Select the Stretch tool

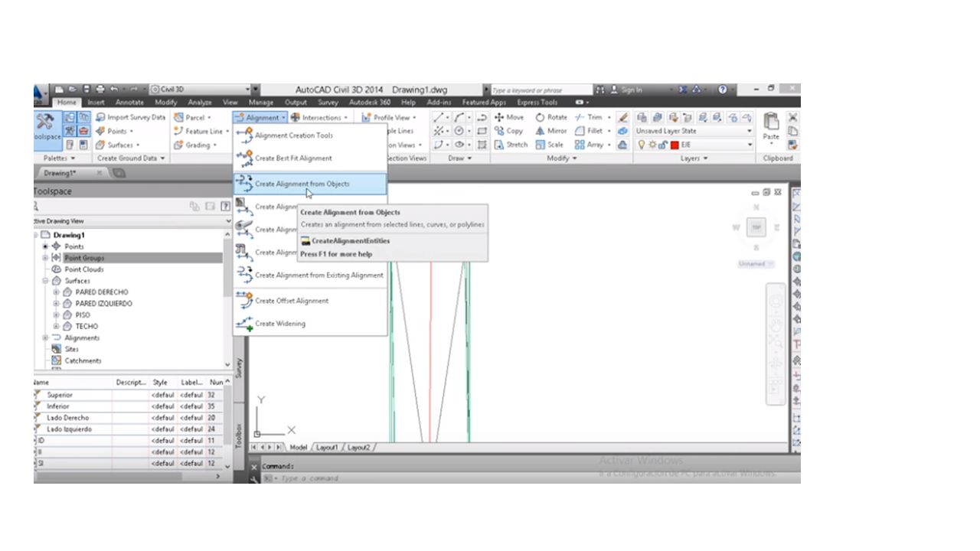[511, 145]
